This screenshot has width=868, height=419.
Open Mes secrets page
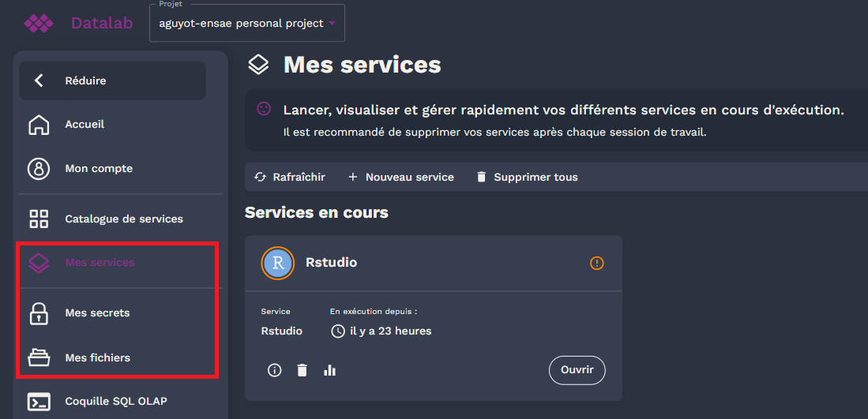(x=97, y=313)
